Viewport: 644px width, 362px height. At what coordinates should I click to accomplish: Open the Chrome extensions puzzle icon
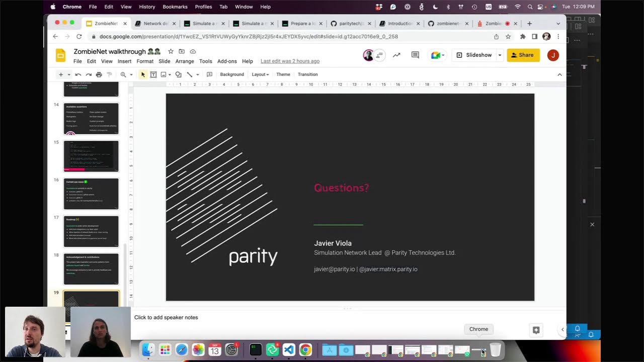click(523, 37)
